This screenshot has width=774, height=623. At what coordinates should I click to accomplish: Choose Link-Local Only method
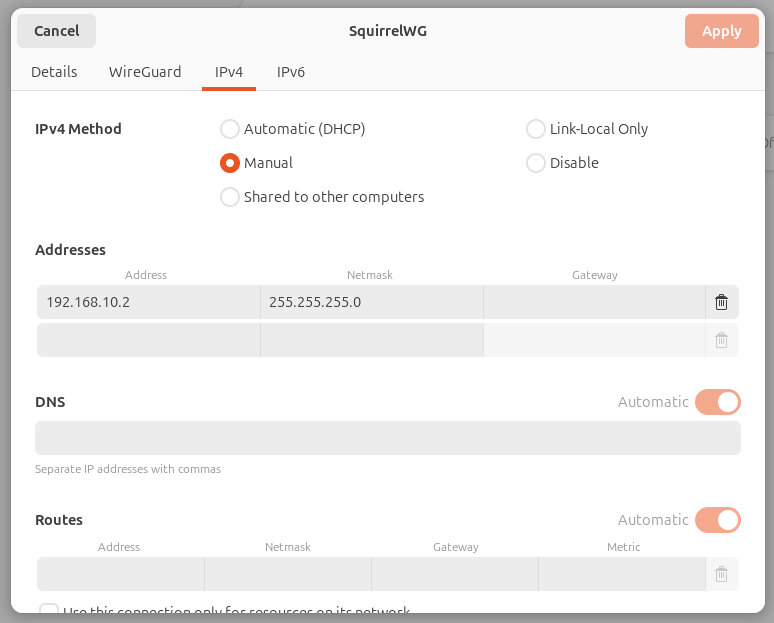point(536,129)
